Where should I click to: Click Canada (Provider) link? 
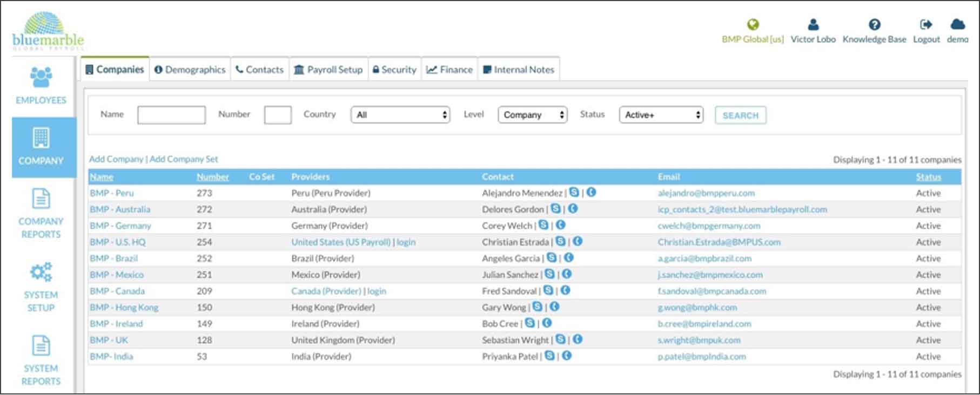[x=326, y=291]
